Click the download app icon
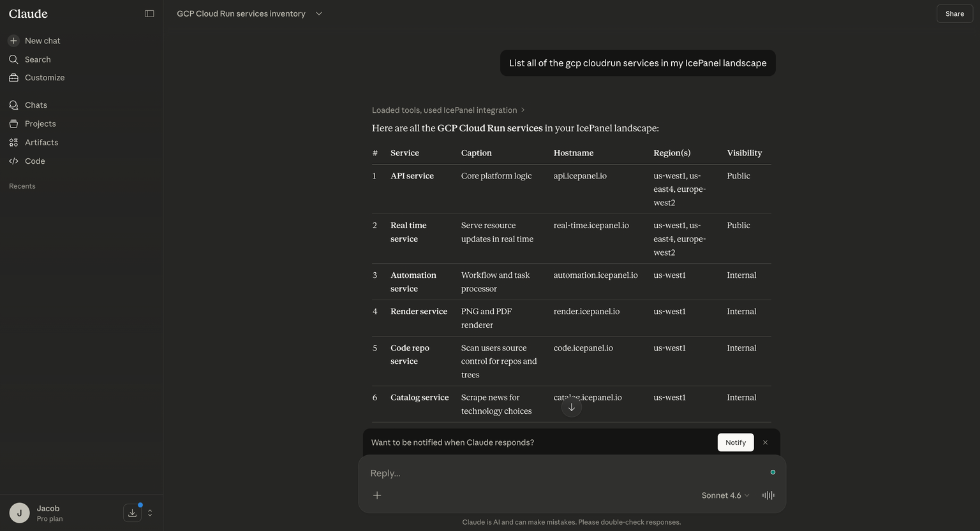The image size is (980, 531). 132,513
